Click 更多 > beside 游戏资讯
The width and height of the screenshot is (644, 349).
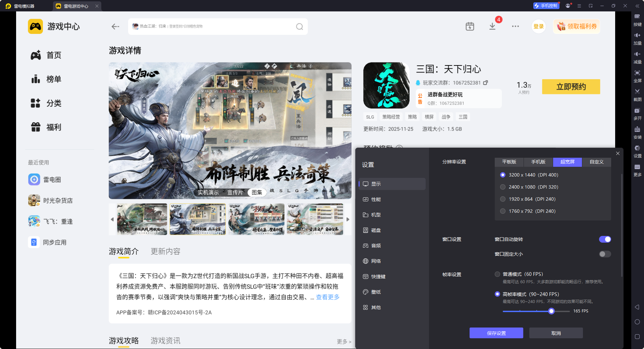point(344,342)
